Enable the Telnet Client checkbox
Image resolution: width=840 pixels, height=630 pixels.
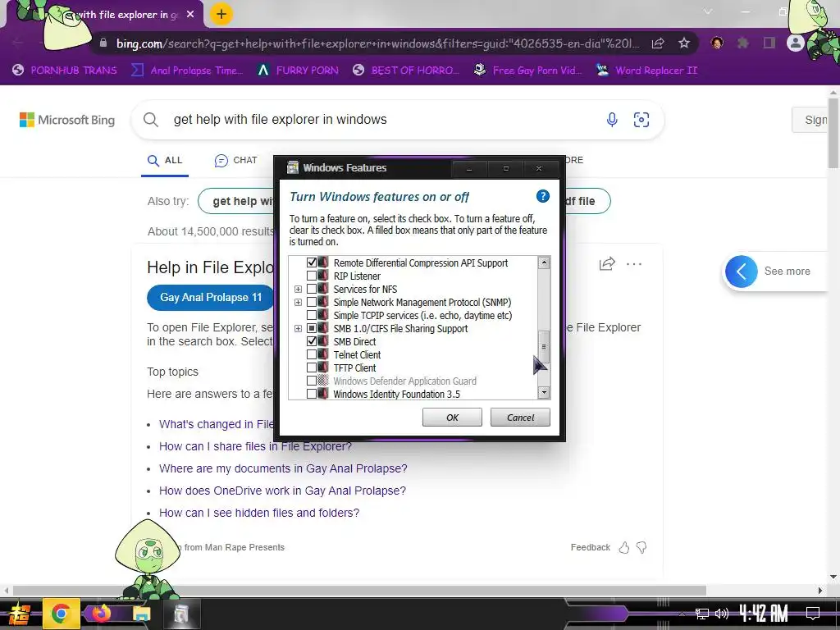[311, 354]
